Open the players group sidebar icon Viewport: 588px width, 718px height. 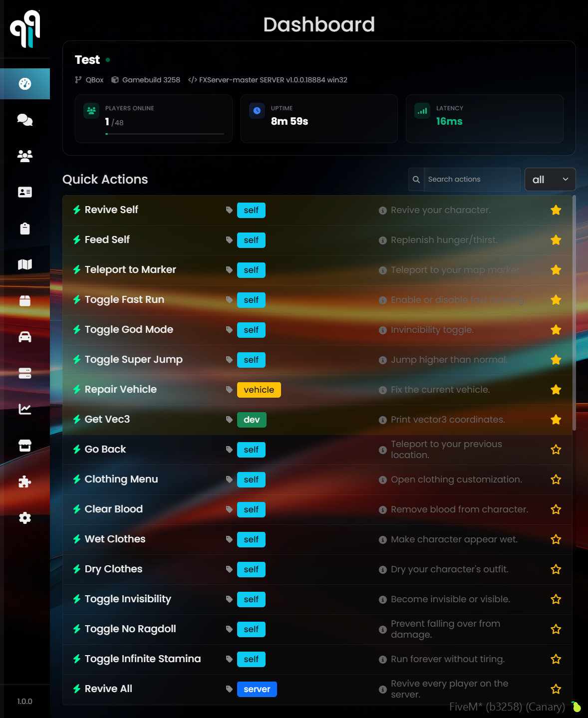25,156
